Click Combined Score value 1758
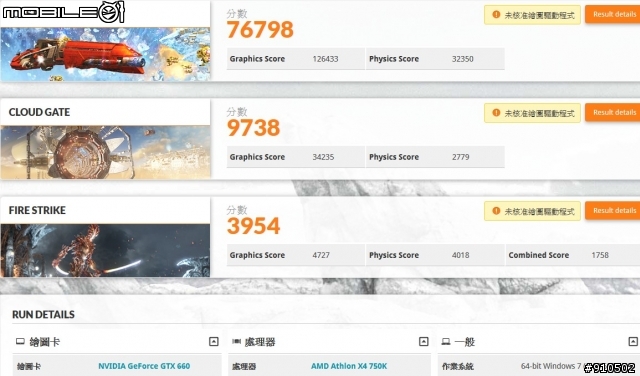 point(600,255)
